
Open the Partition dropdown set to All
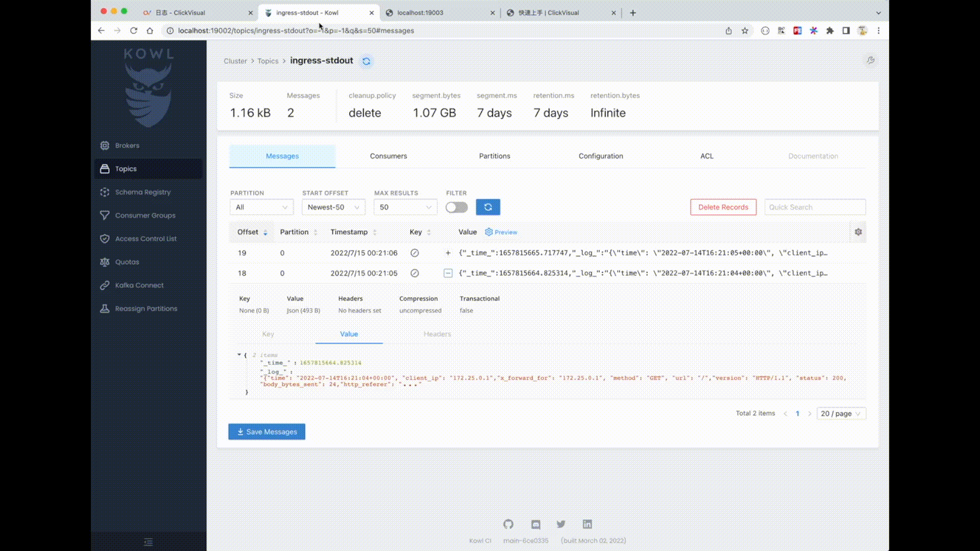(x=261, y=207)
